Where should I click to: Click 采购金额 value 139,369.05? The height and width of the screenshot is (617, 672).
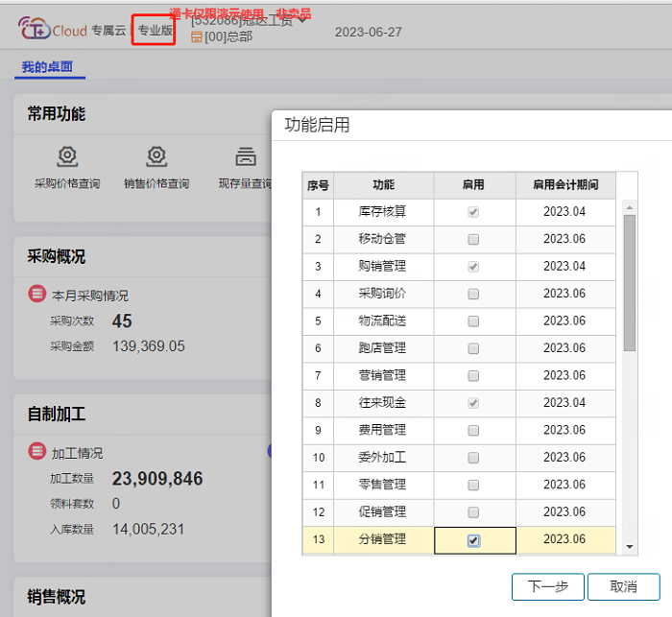pos(149,346)
